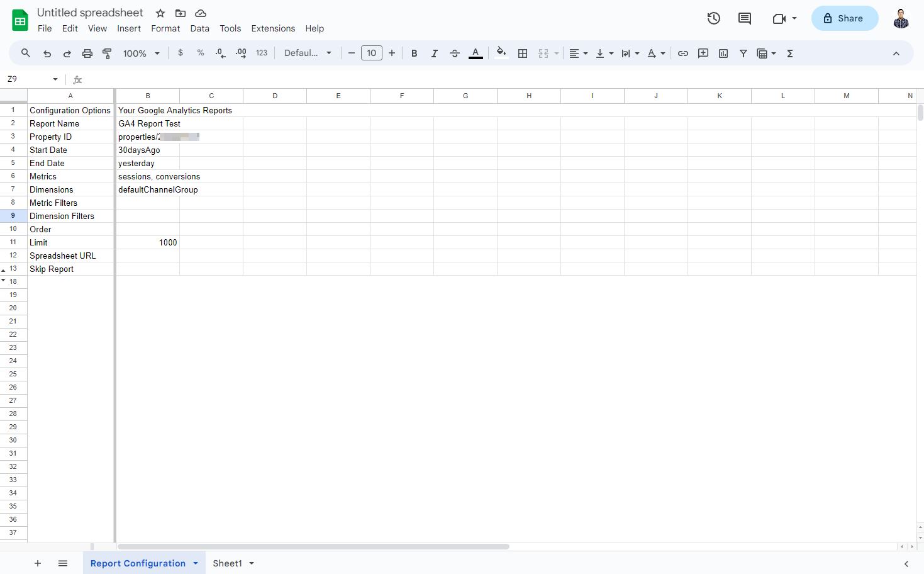This screenshot has width=924, height=574.
Task: Open the zoom level dropdown
Action: [x=142, y=53]
